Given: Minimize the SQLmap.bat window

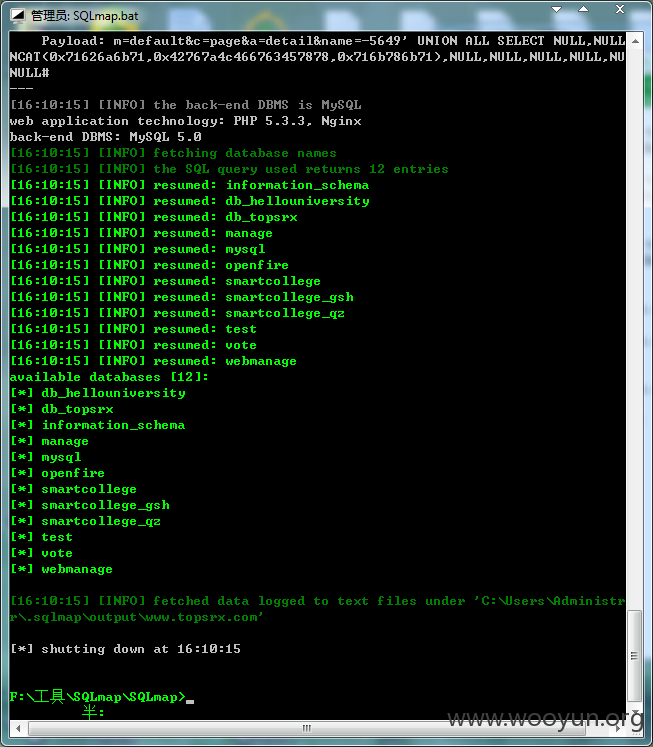Looking at the screenshot, I should [x=556, y=10].
